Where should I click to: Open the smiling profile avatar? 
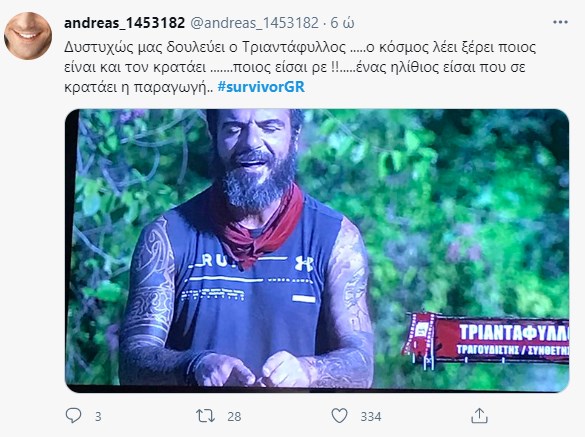click(28, 35)
